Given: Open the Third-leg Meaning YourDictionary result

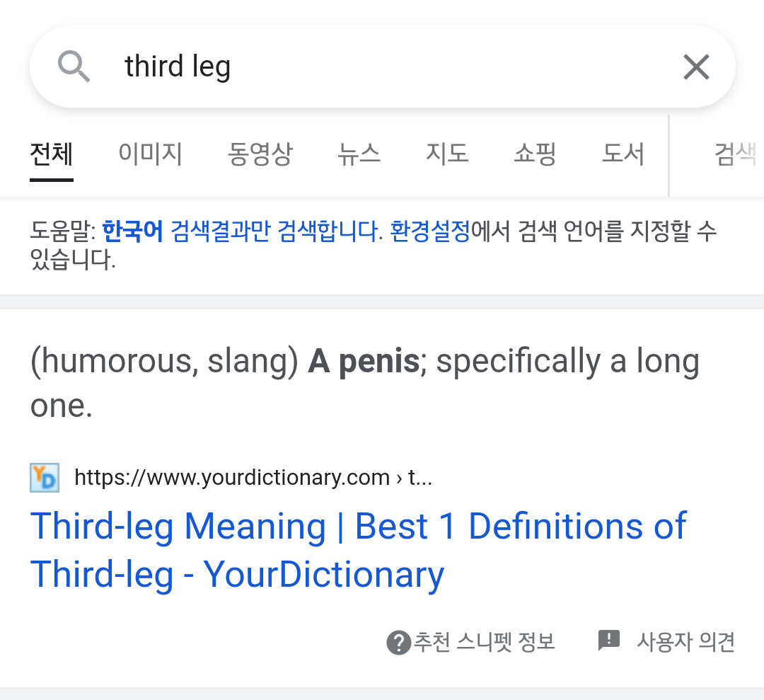Looking at the screenshot, I should coord(358,551).
